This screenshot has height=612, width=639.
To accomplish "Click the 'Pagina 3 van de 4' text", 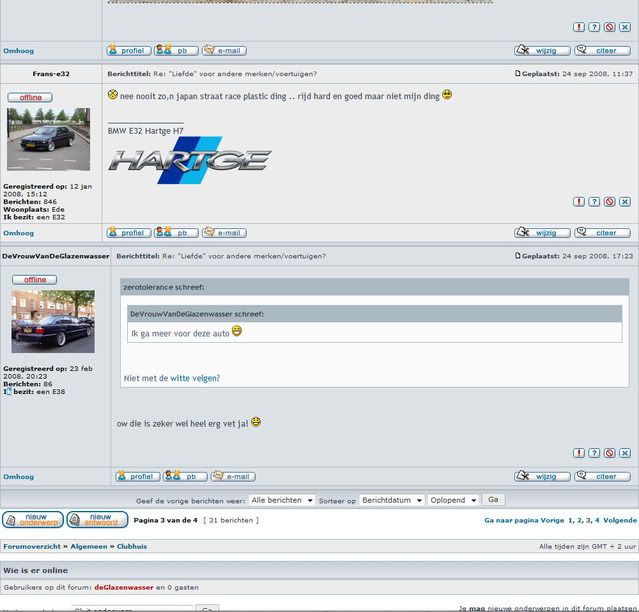I will point(165,520).
